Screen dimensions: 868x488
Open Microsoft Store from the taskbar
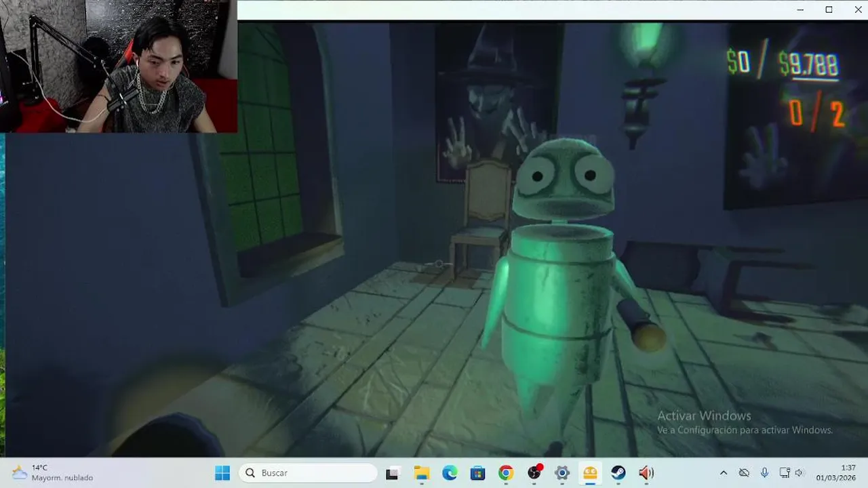point(477,473)
